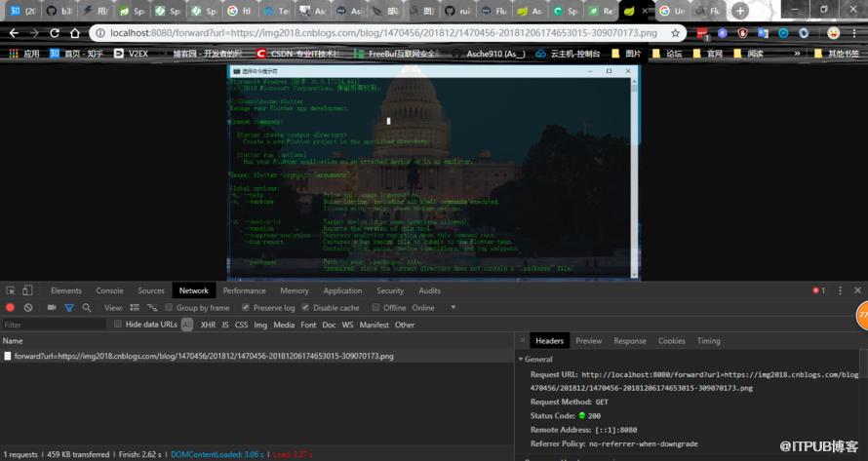Open the V2EX bookmark
The height and width of the screenshot is (461, 868).
[x=132, y=54]
